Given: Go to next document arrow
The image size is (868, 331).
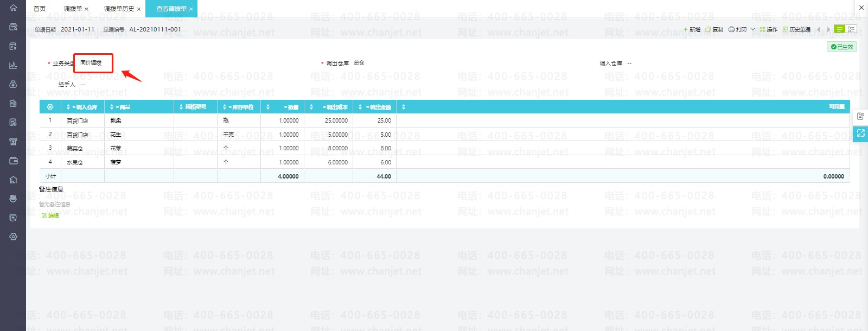Looking at the screenshot, I should click(x=828, y=29).
